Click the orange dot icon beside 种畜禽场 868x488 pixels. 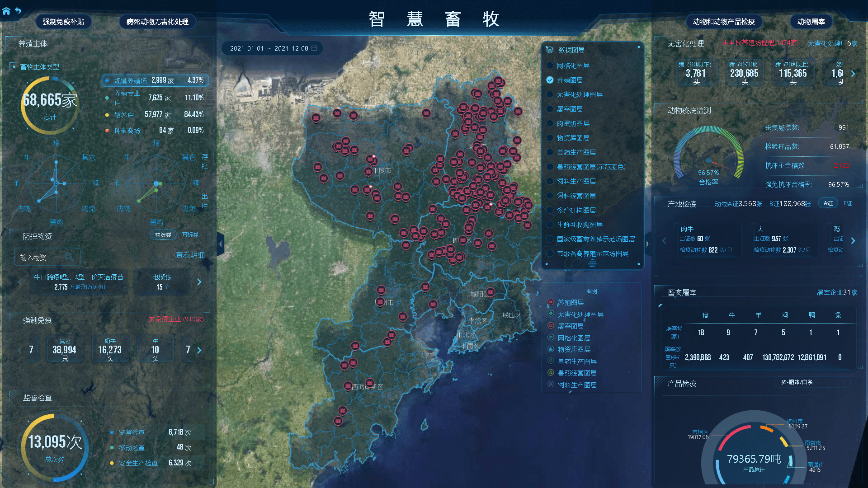[x=107, y=131]
